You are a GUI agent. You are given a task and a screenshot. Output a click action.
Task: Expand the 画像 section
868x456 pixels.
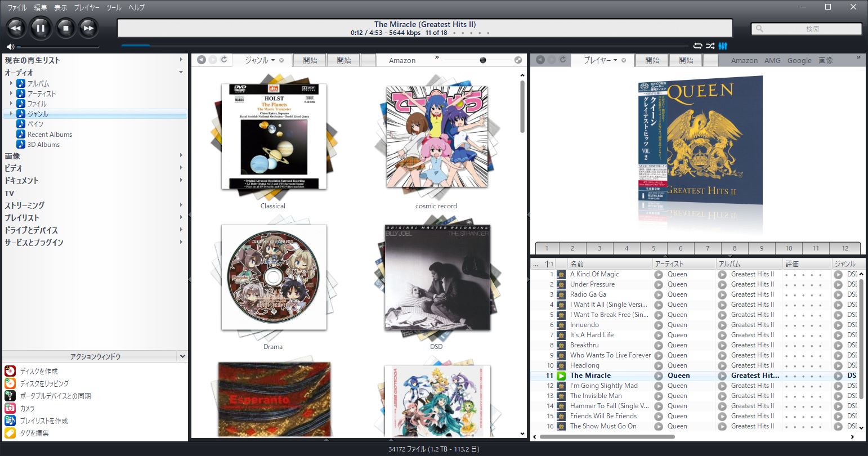point(181,155)
